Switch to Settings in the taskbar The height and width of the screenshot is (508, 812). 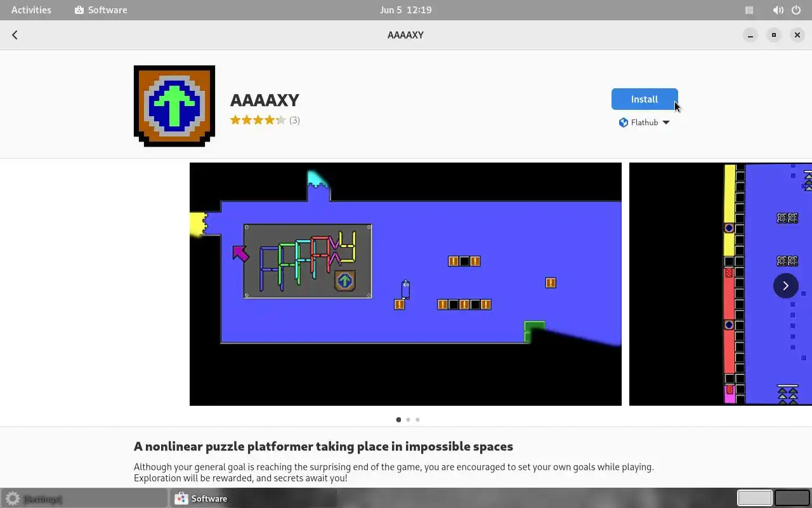[84, 498]
